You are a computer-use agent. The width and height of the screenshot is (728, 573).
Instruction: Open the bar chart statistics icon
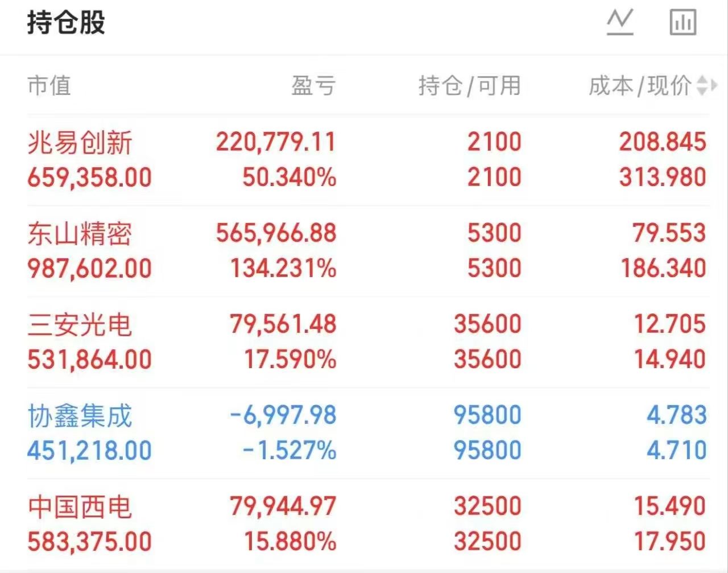pyautogui.click(x=683, y=23)
